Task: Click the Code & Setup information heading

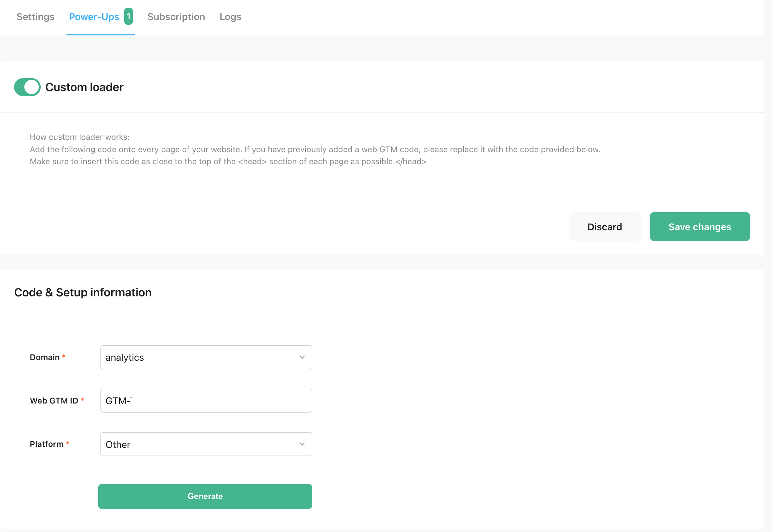Action: click(x=83, y=292)
